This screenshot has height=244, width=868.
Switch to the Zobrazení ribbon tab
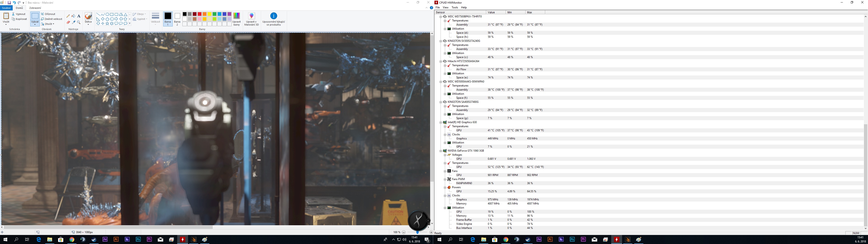click(x=35, y=8)
